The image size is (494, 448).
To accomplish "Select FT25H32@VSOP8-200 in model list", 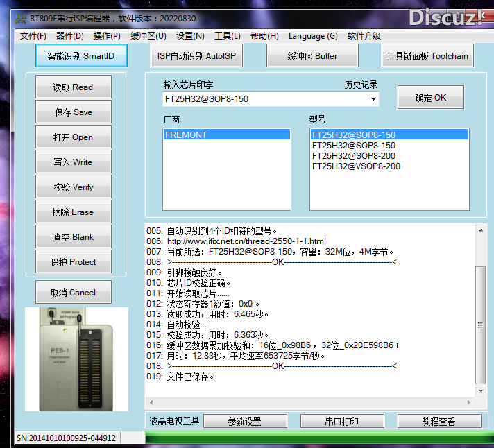I will (389, 166).
